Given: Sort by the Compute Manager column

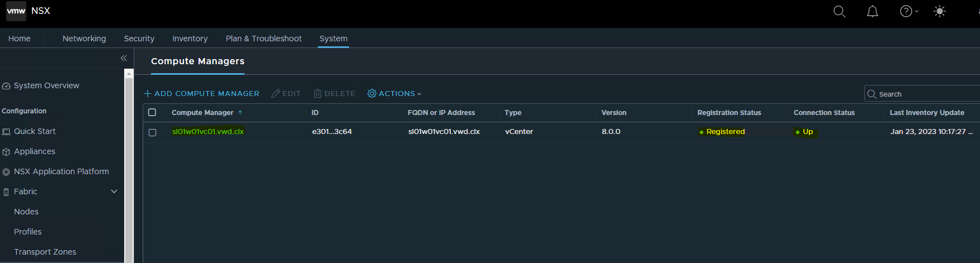Looking at the screenshot, I should [x=202, y=113].
